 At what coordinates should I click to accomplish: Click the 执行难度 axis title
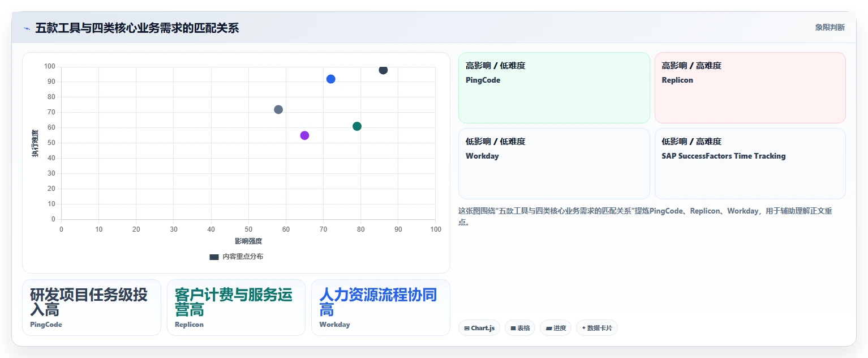35,143
